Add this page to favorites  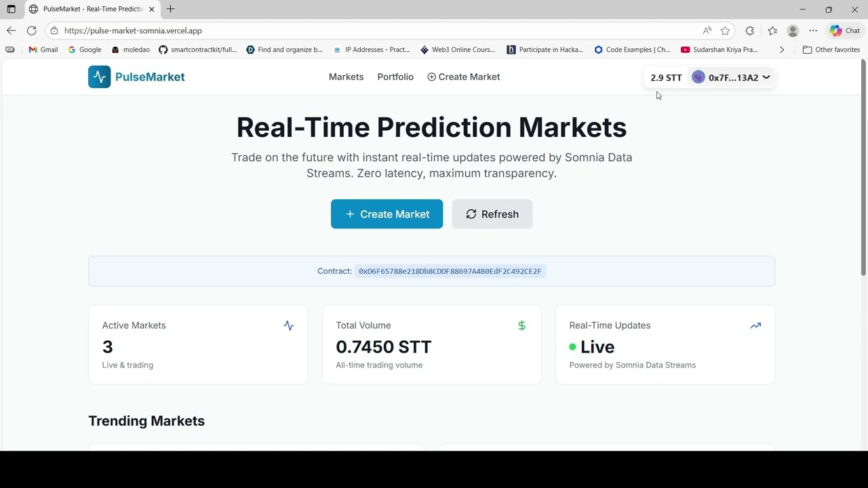pyautogui.click(x=726, y=30)
